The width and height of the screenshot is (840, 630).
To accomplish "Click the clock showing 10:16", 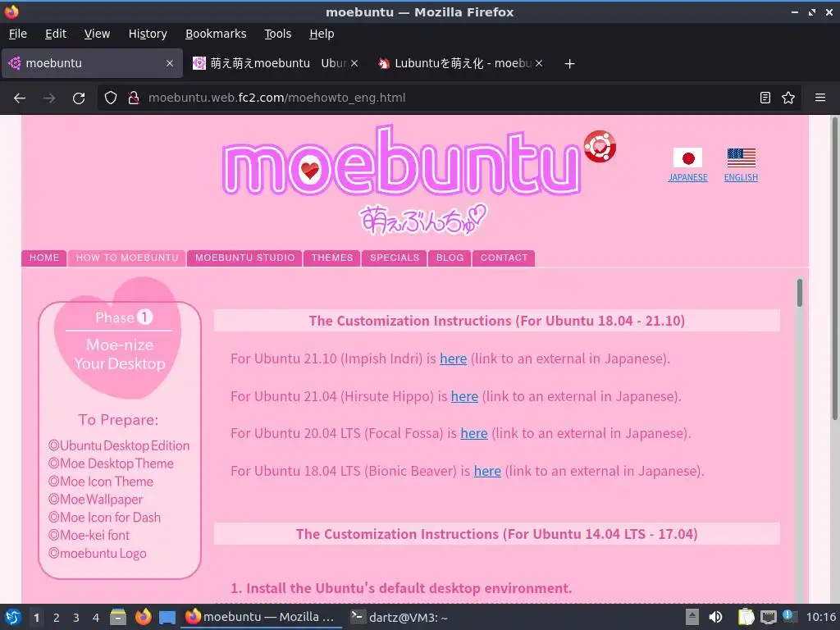I will (x=820, y=617).
